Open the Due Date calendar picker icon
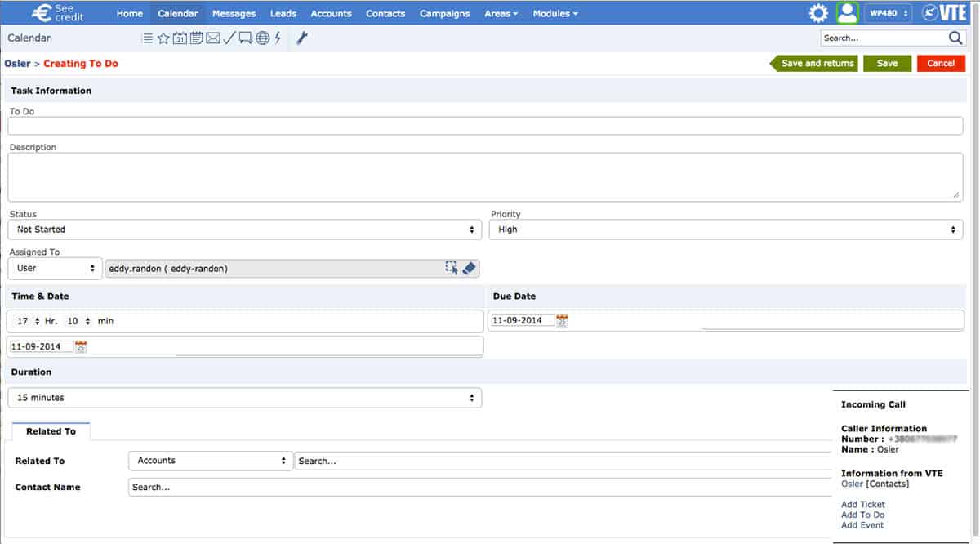 point(562,321)
